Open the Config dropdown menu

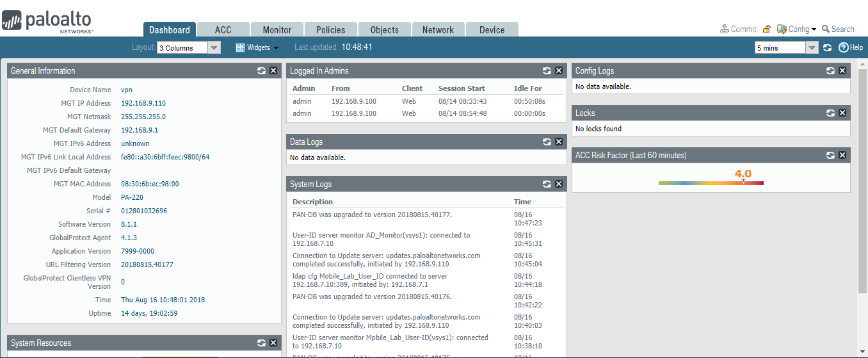tap(796, 29)
